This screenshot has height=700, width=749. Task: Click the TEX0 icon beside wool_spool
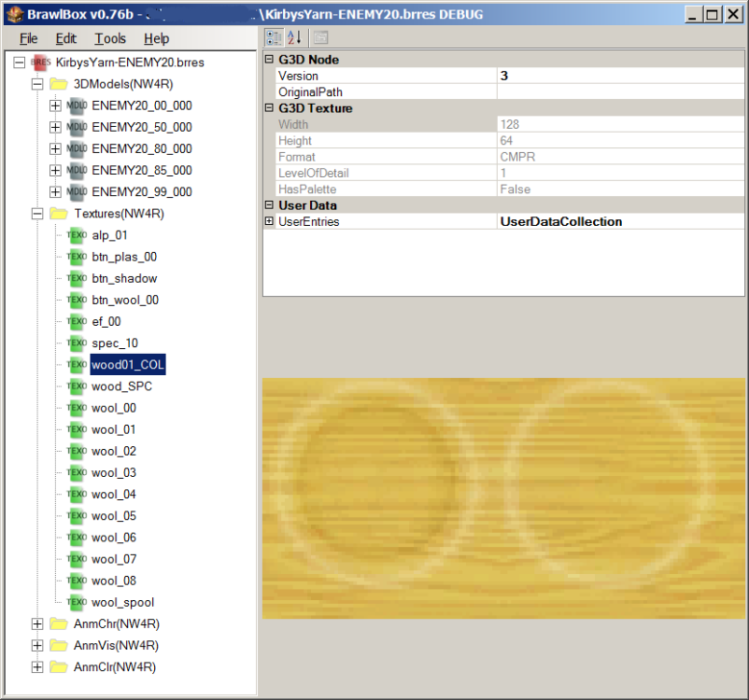[77, 602]
